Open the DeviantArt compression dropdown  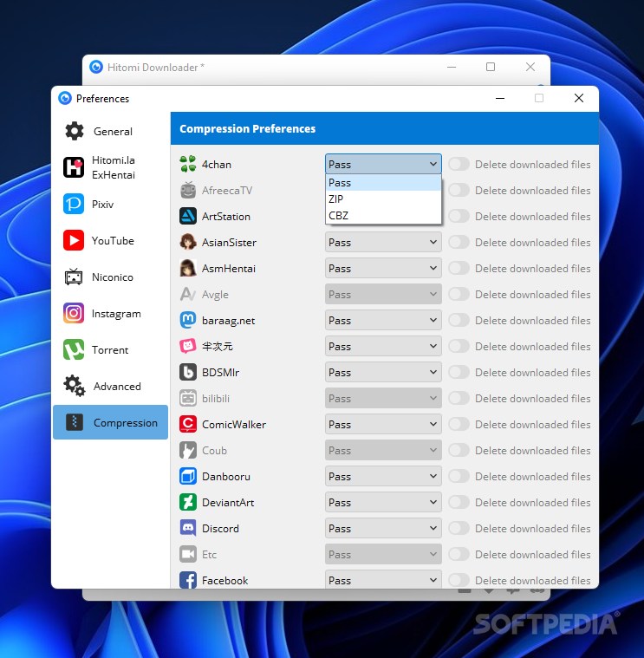pyautogui.click(x=383, y=502)
